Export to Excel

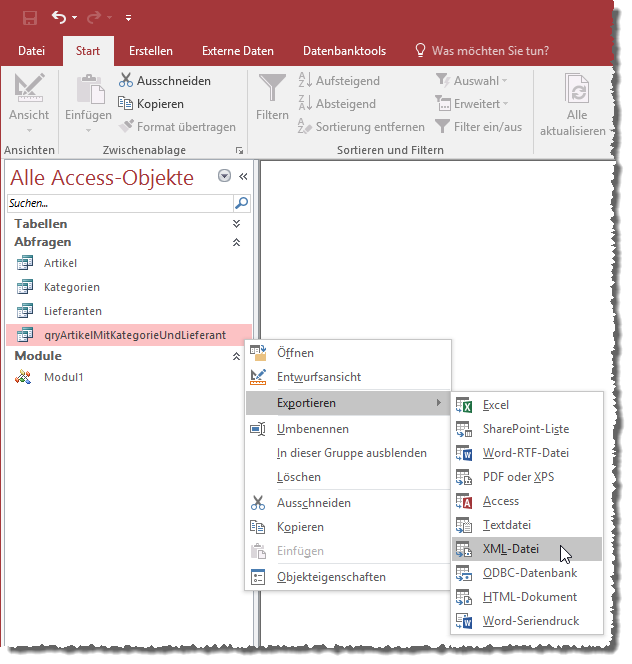(x=527, y=405)
